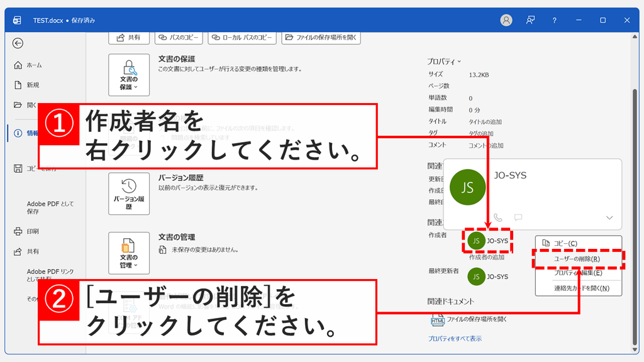
Task: Click the unsaved changes document icon
Action: tap(163, 250)
